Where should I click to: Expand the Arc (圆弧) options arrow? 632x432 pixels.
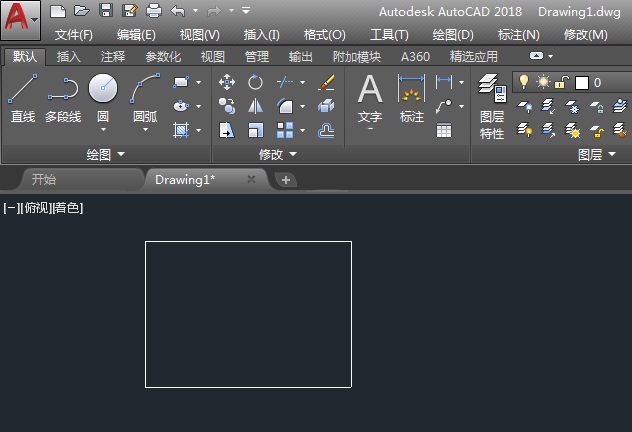point(146,130)
